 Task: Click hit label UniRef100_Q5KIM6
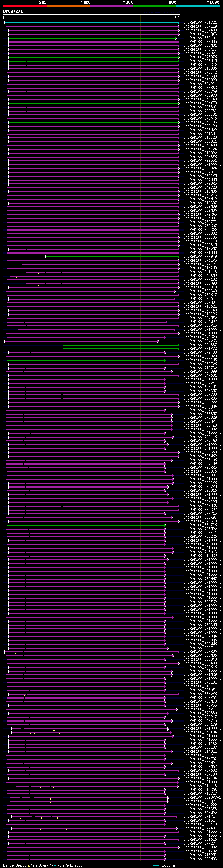(200, 122)
